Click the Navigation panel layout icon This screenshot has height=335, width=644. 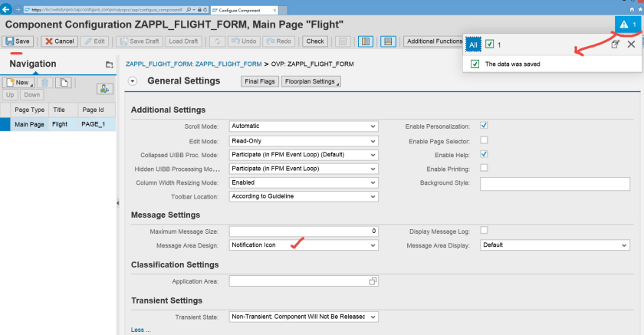[x=109, y=64]
